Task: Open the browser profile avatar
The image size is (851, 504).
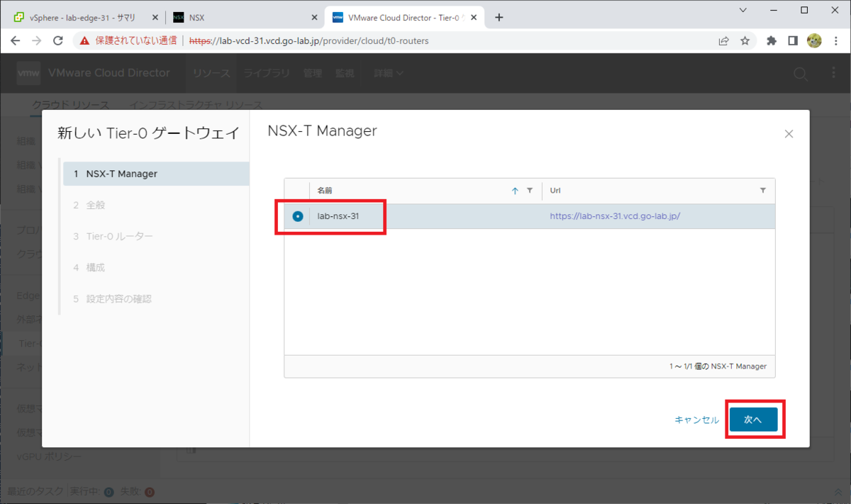Action: pyautogui.click(x=814, y=41)
